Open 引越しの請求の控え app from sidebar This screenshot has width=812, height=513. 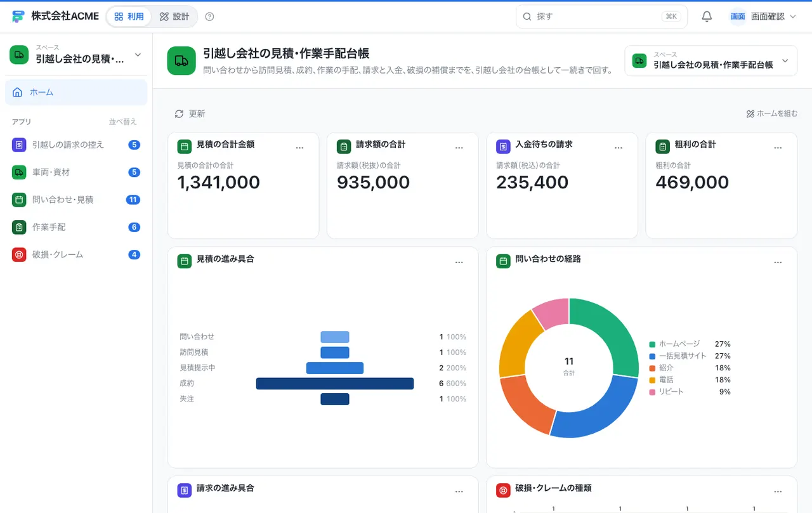[76, 145]
